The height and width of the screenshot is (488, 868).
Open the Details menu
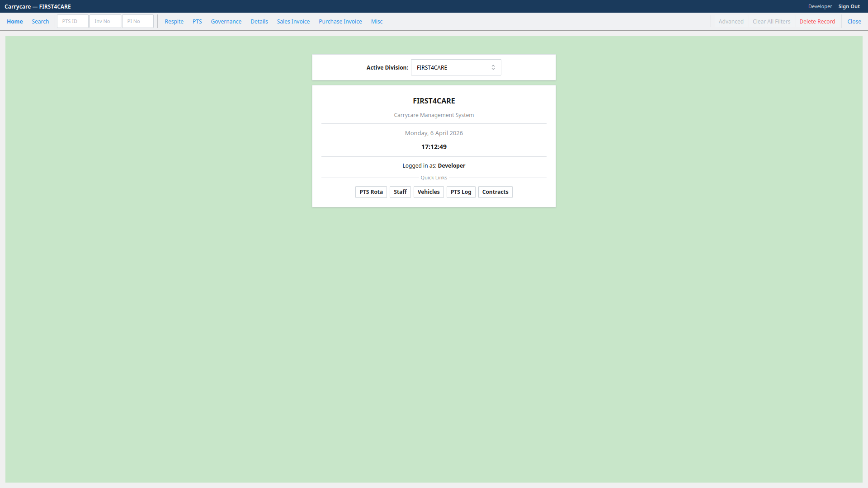pyautogui.click(x=259, y=21)
